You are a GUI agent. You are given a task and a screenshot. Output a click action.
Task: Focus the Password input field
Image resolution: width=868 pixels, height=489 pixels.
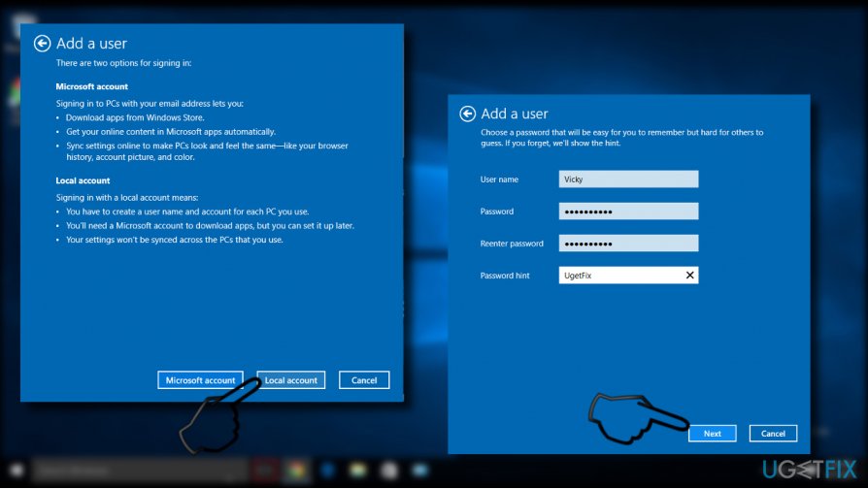[x=628, y=212]
